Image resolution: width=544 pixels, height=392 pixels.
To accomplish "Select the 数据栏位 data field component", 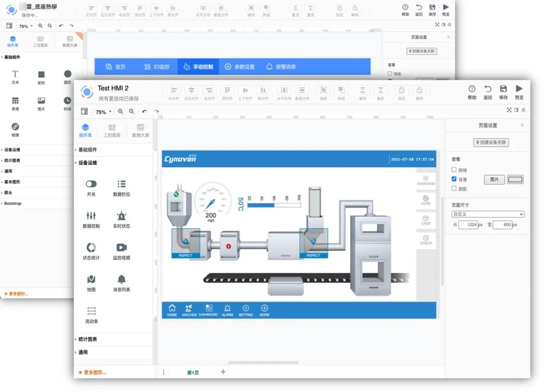I will (121, 184).
